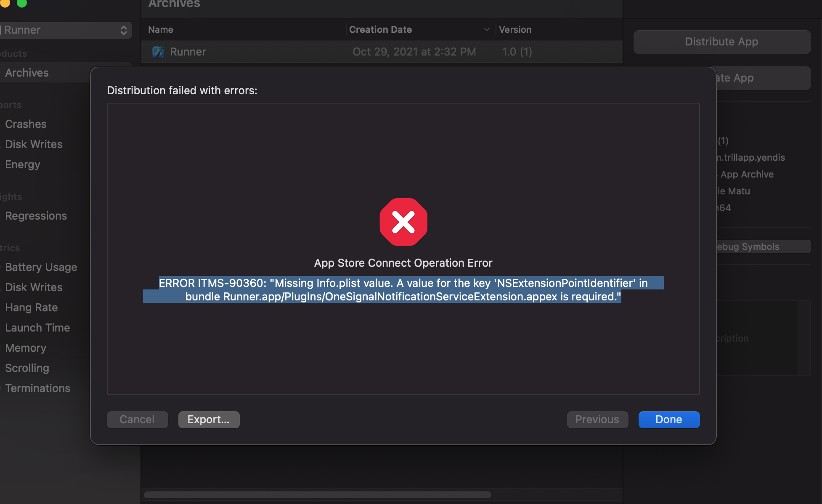Viewport: 822px width, 504px height.
Task: Click the Cancel button on dialog
Action: coord(137,419)
